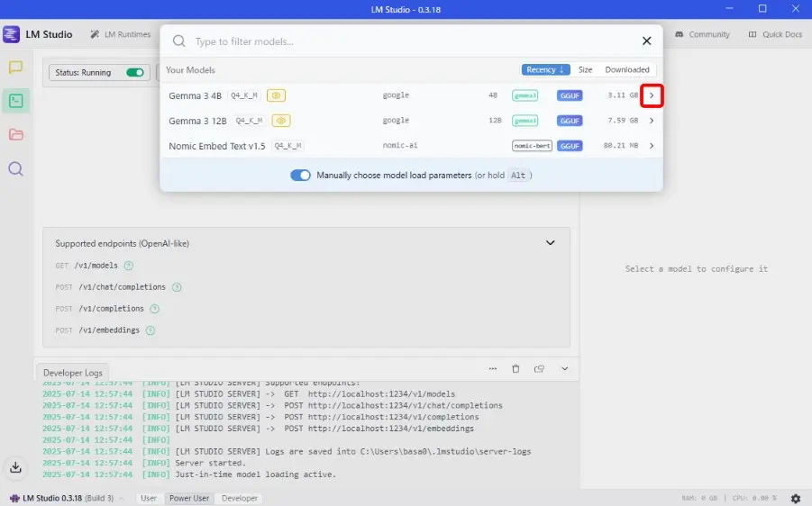Close the model selection popup
Viewport: 812px width, 506px height.
tap(646, 41)
